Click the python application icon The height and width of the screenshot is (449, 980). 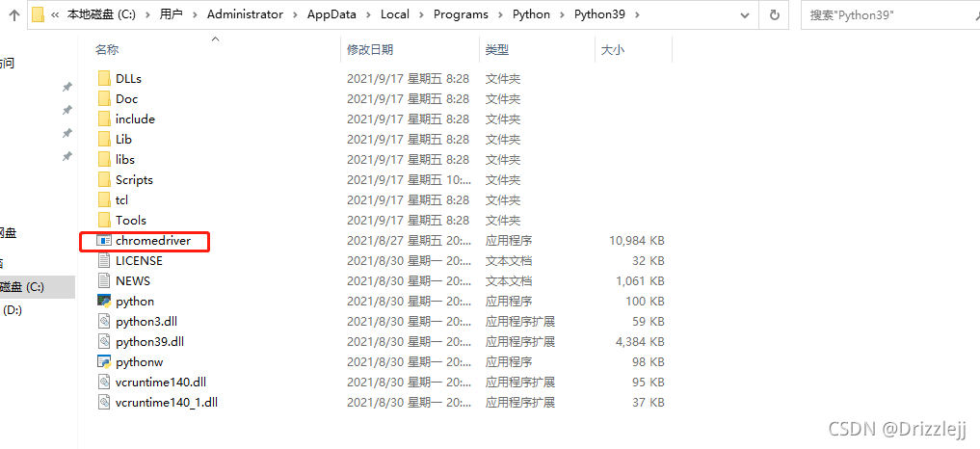click(104, 301)
